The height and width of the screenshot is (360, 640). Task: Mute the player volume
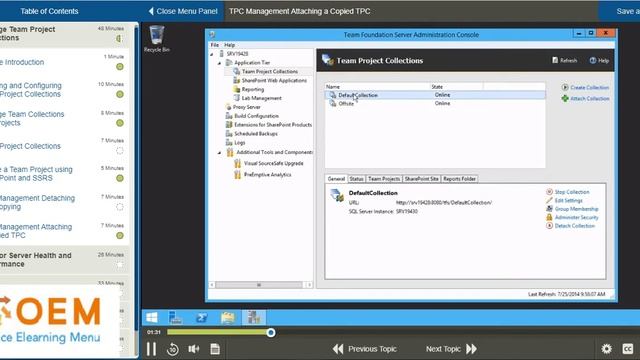(193, 349)
